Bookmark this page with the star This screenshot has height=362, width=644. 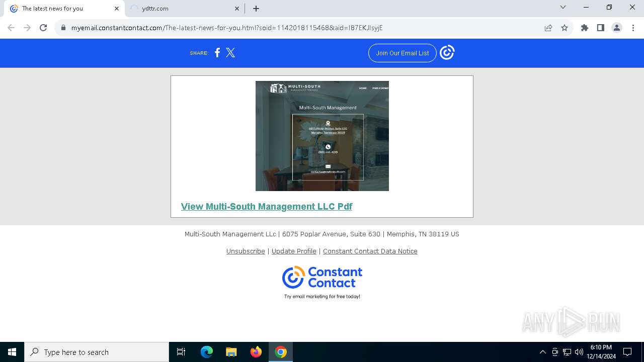565,28
